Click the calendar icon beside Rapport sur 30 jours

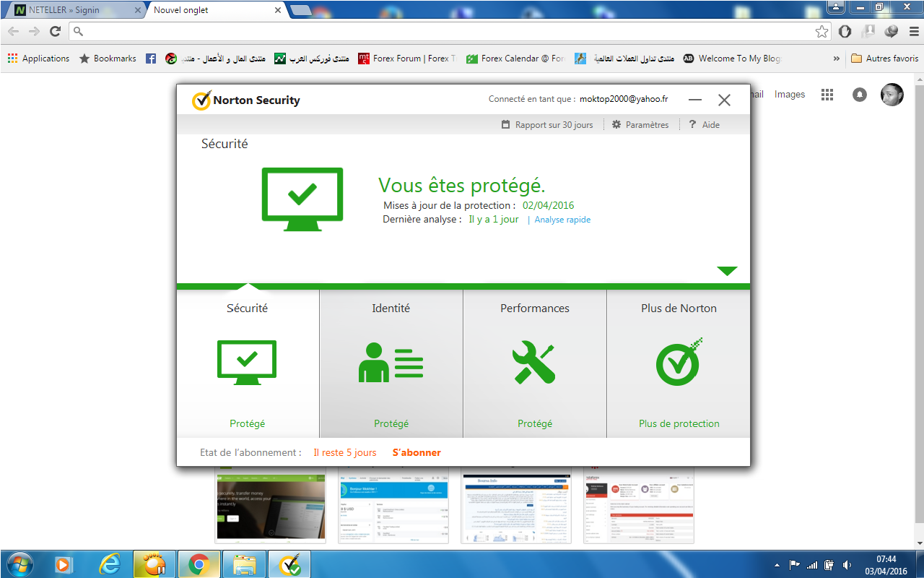click(506, 125)
